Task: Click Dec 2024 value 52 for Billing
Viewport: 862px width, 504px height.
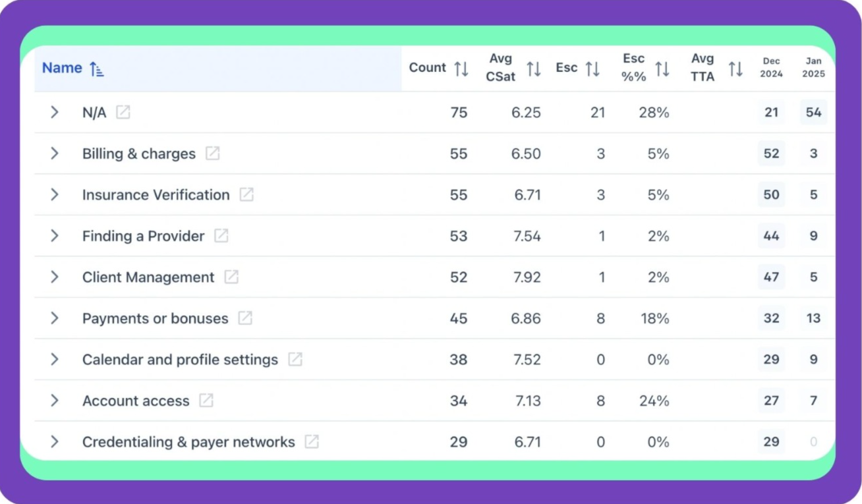Action: pyautogui.click(x=771, y=154)
